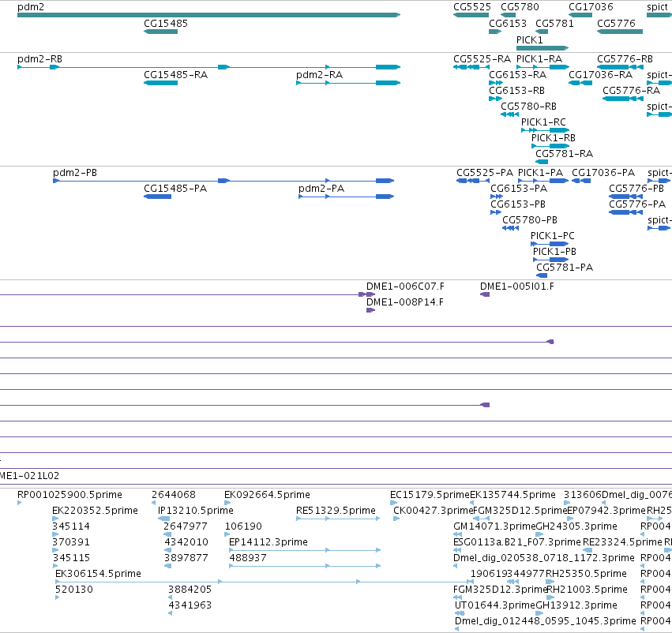Click the CG6153-RA transcript label
Screen dimensions: 672x633
pos(518,75)
